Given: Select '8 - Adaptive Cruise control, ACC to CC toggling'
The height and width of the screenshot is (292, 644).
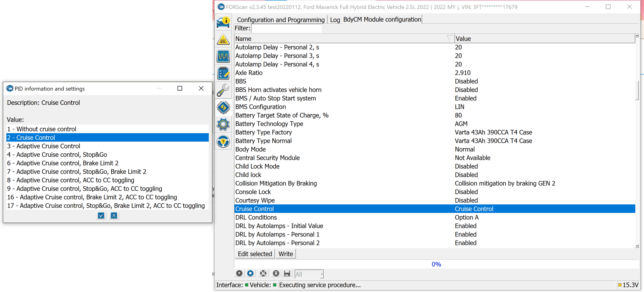Looking at the screenshot, I should [108, 180].
